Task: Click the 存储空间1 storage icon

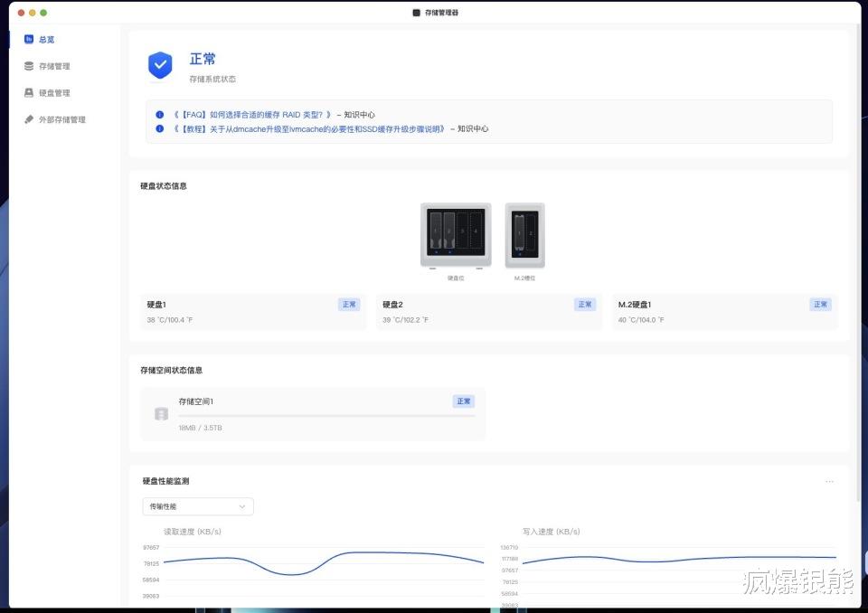Action: (x=161, y=414)
